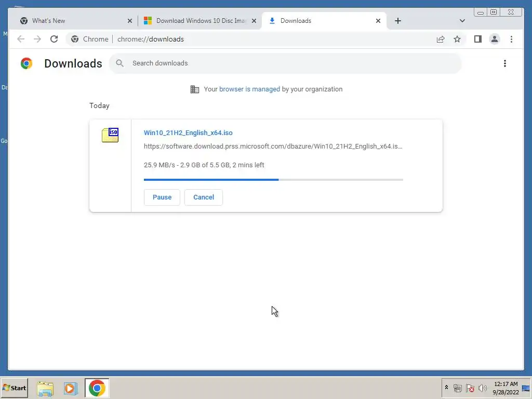Click the Chrome site info icon in address bar
The width and height of the screenshot is (532, 399).
(75, 39)
